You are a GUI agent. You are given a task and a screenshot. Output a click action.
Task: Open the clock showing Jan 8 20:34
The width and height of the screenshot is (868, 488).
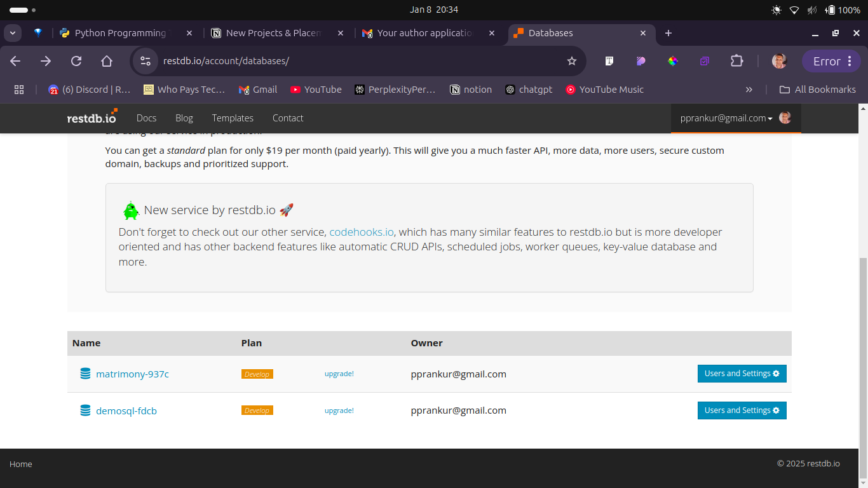pyautogui.click(x=434, y=10)
